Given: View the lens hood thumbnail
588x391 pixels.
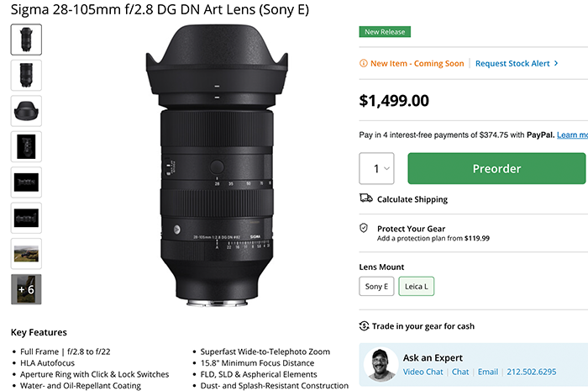Looking at the screenshot, I should (x=26, y=111).
